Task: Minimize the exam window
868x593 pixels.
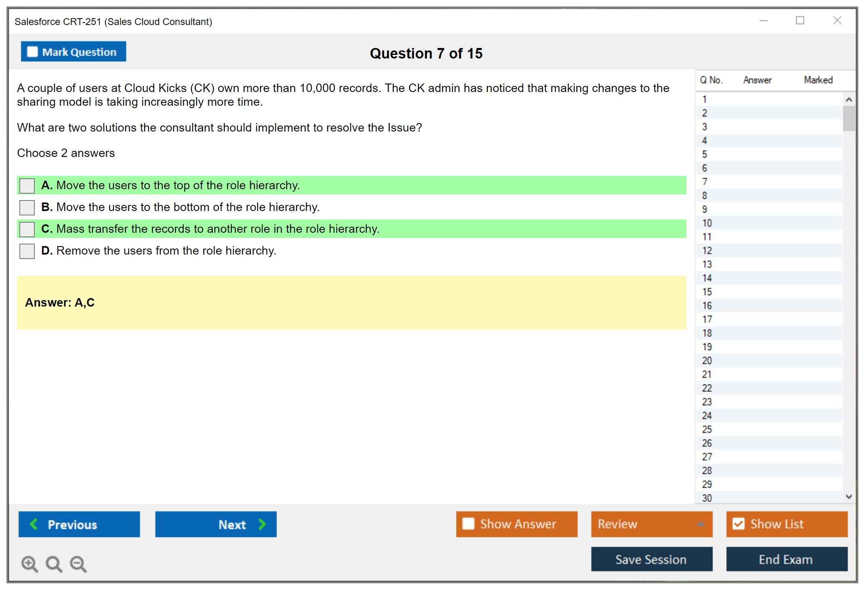Action: pos(763,21)
